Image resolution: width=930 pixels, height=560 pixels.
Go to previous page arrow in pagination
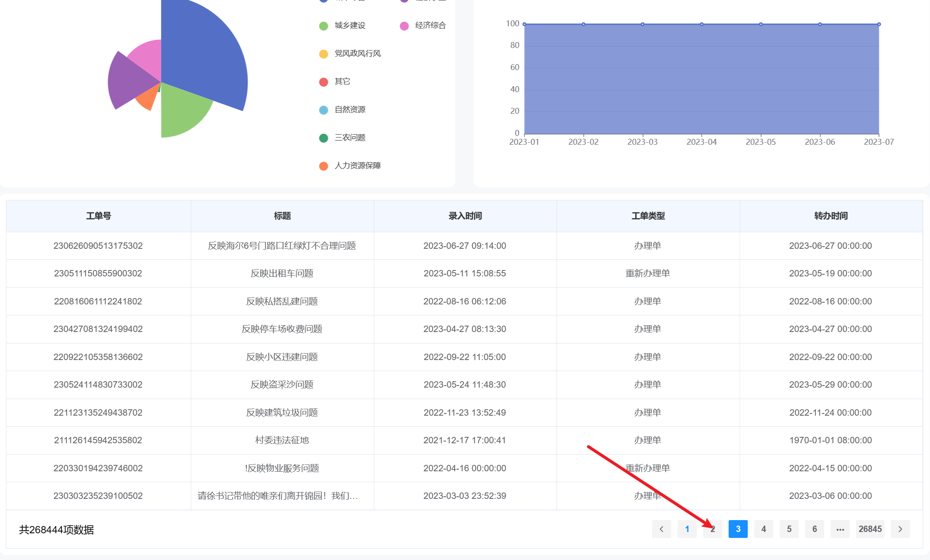click(661, 529)
